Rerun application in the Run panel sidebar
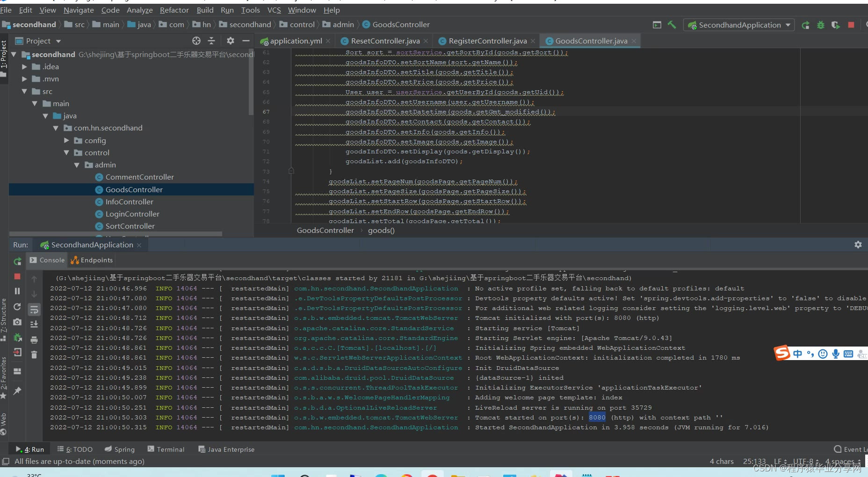This screenshot has height=477, width=868. (17, 261)
